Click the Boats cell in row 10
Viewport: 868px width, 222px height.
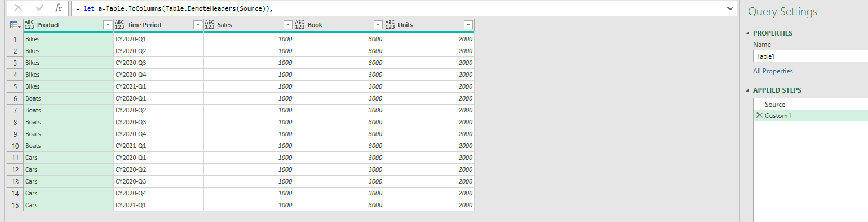(x=68, y=146)
